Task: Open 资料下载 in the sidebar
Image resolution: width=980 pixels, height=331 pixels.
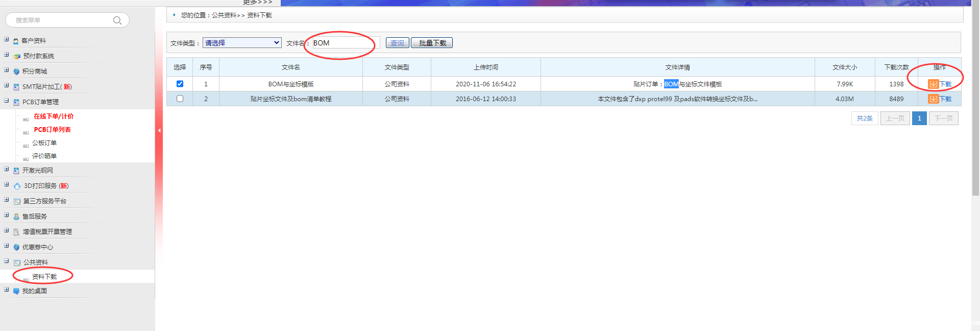Action: click(44, 277)
